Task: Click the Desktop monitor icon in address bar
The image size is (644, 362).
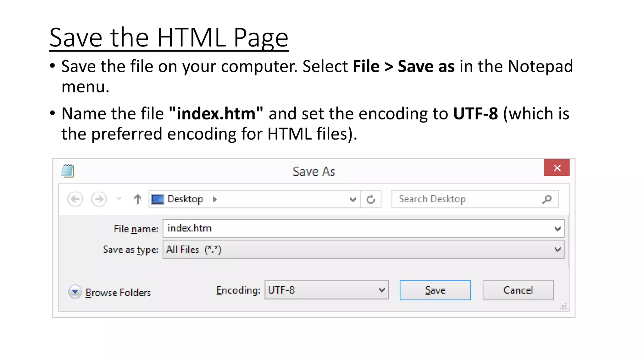Action: [158, 199]
